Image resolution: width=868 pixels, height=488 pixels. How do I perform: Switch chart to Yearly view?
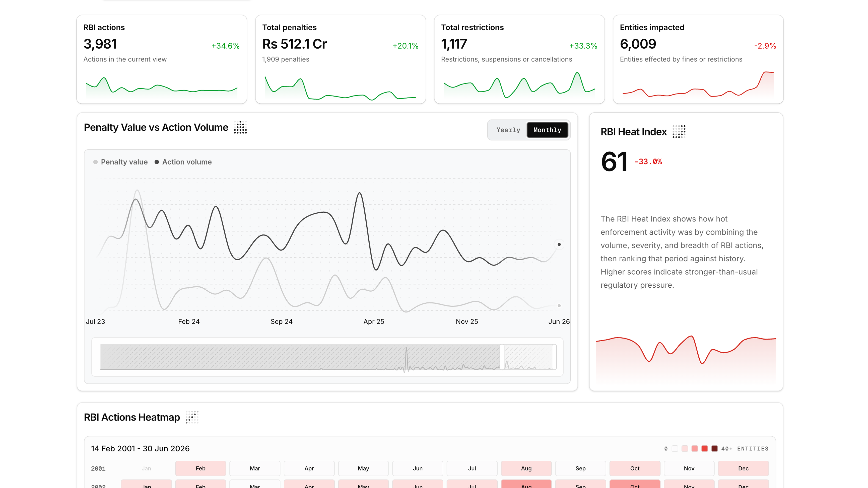click(508, 130)
